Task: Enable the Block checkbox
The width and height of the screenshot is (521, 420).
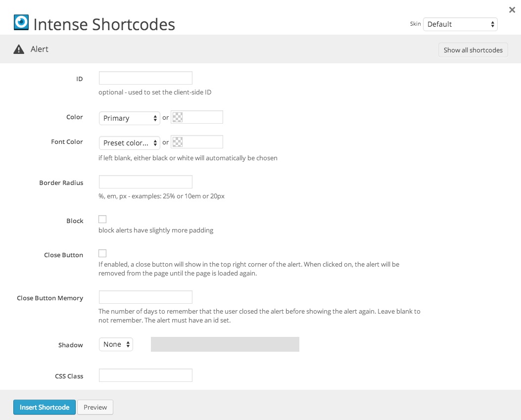Action: coord(102,219)
